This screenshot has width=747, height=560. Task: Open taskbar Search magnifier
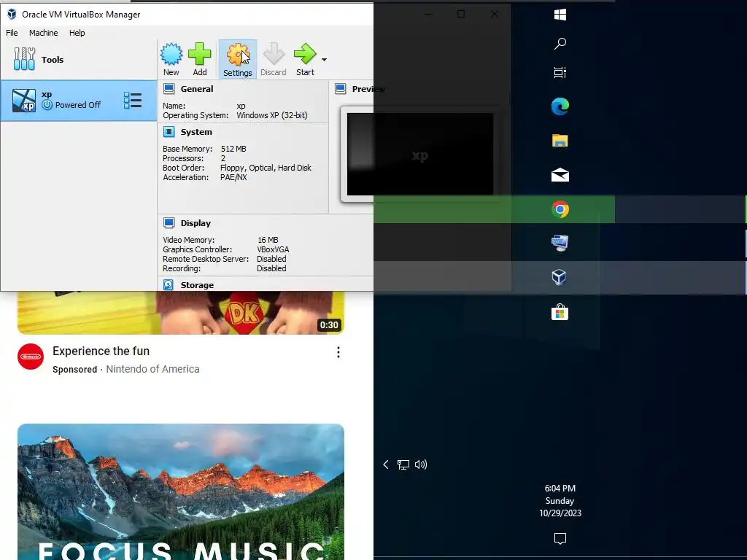pos(560,43)
